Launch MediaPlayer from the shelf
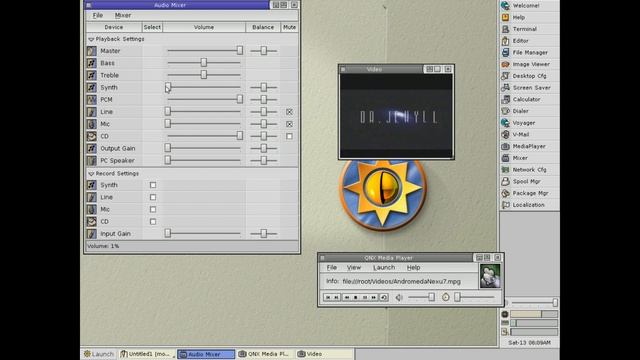This screenshot has width=640, height=360. (x=529, y=147)
